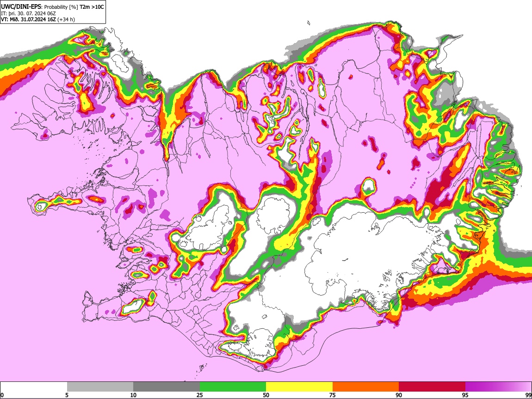
Task: Click the legend value '5'
Action: click(x=67, y=395)
